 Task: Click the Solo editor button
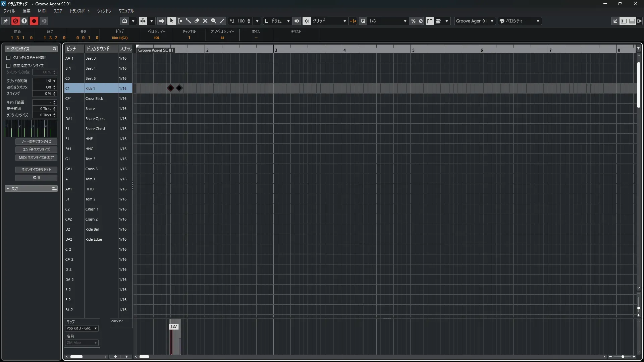15,21
